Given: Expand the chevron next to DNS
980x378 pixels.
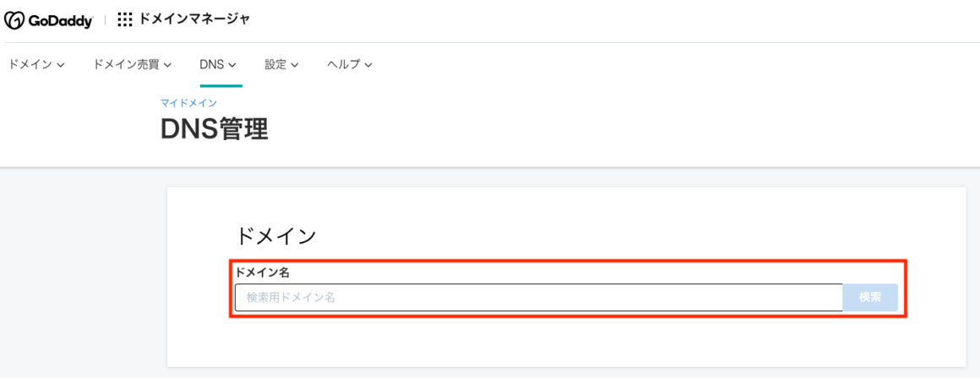Looking at the screenshot, I should (231, 65).
